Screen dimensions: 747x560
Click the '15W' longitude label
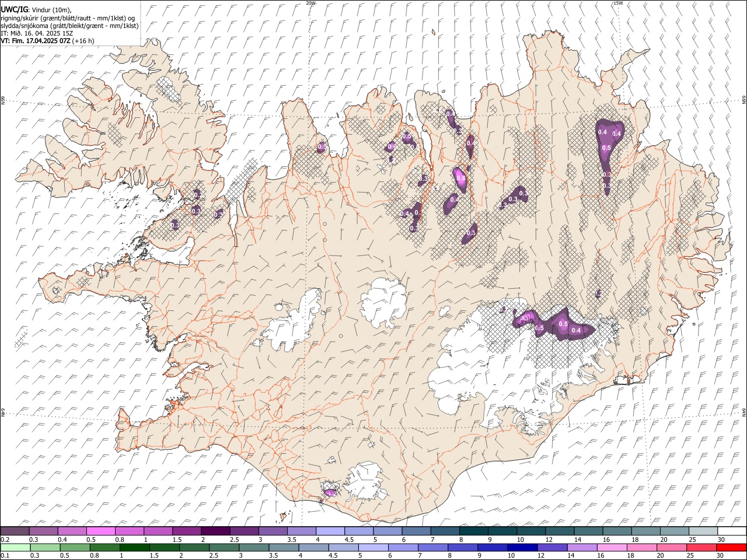[618, 3]
